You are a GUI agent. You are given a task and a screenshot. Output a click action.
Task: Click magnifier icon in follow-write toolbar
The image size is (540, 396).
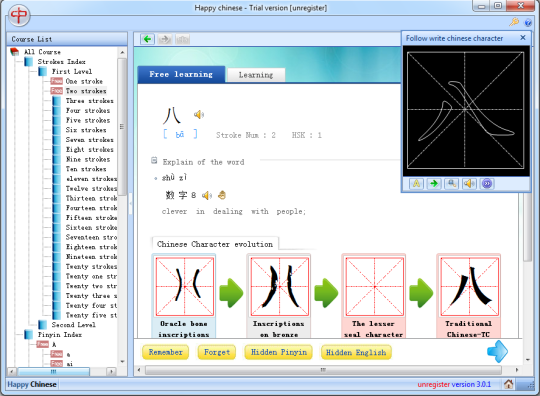(451, 184)
